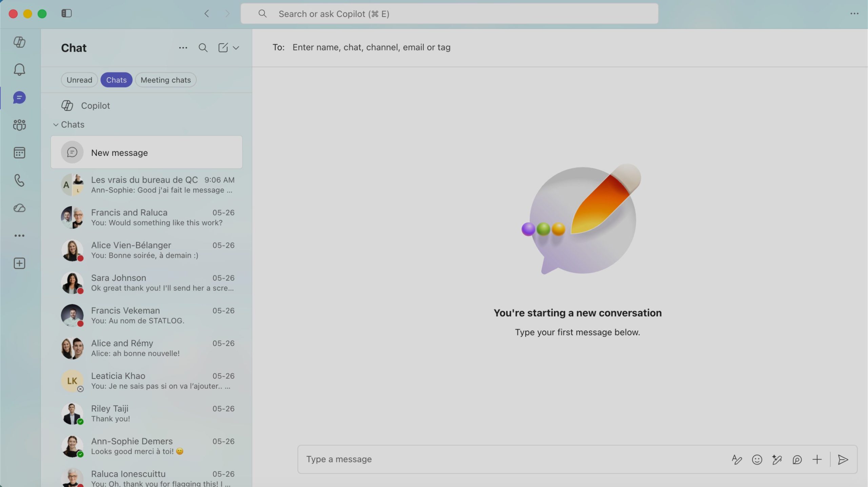The width and height of the screenshot is (868, 487).
Task: Start a new chat with compose icon
Action: click(223, 48)
